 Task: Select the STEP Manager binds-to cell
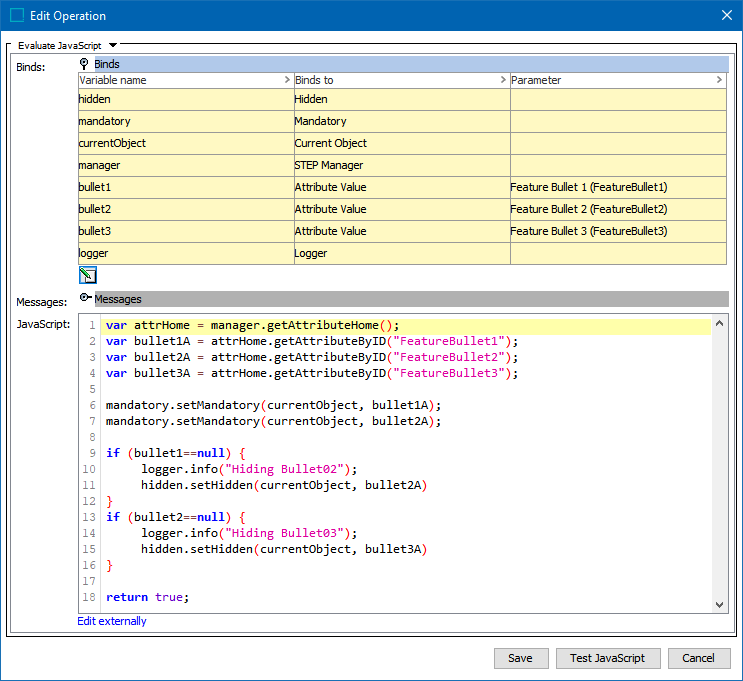(x=401, y=165)
